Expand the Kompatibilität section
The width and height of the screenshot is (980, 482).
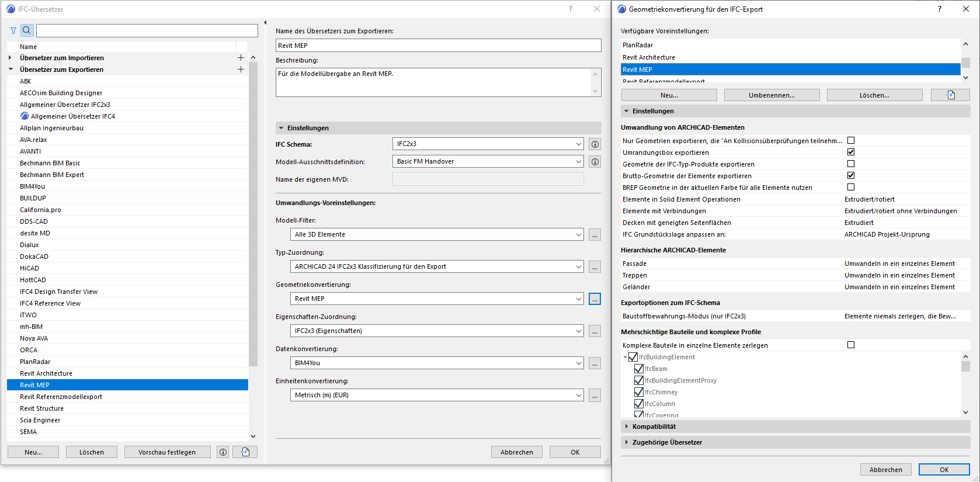point(627,426)
